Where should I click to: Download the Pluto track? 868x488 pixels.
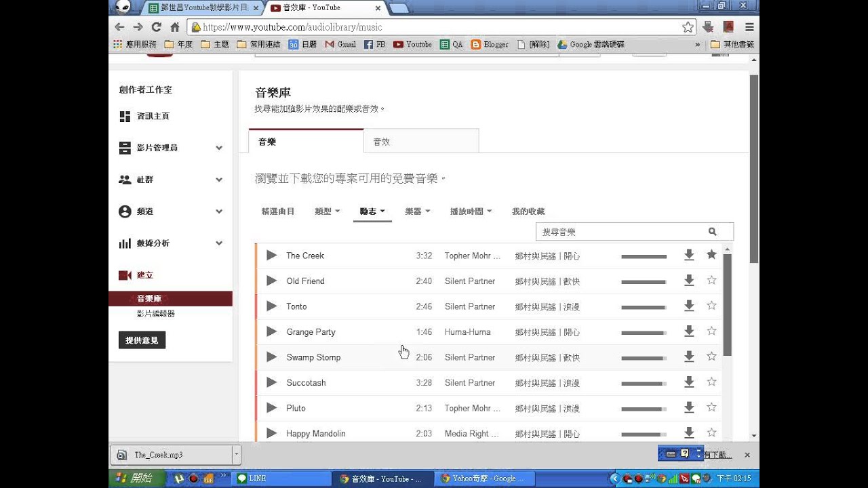coord(689,407)
